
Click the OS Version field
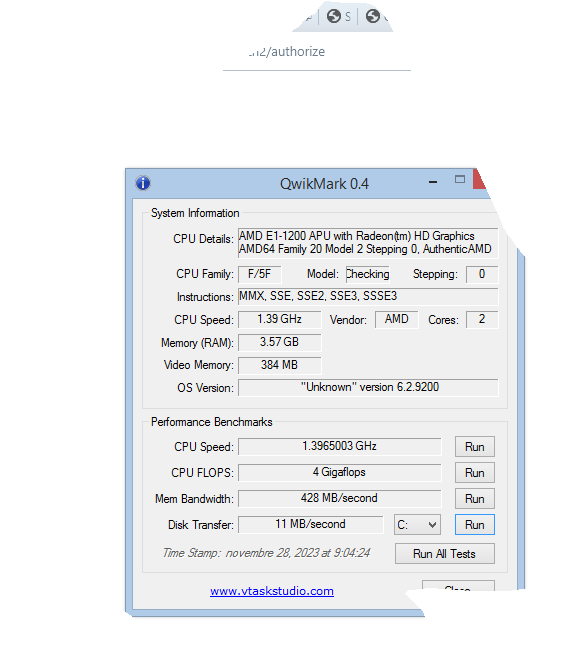368,388
